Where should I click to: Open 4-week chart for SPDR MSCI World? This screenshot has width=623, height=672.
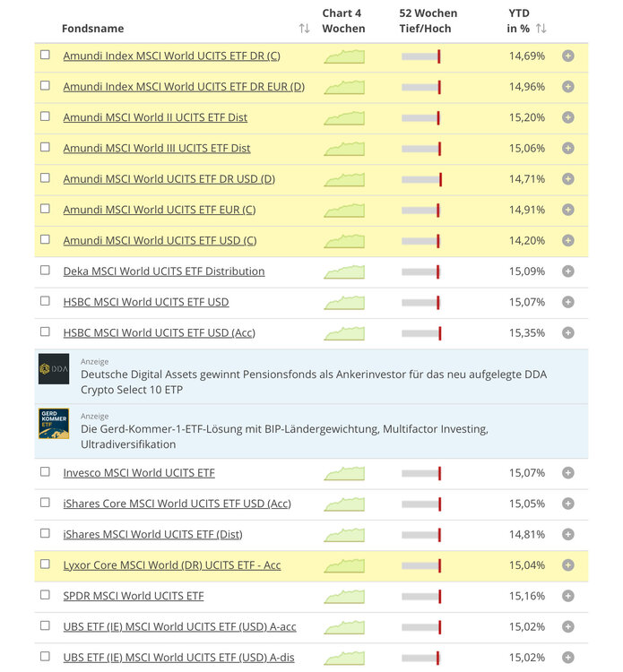[x=344, y=597]
